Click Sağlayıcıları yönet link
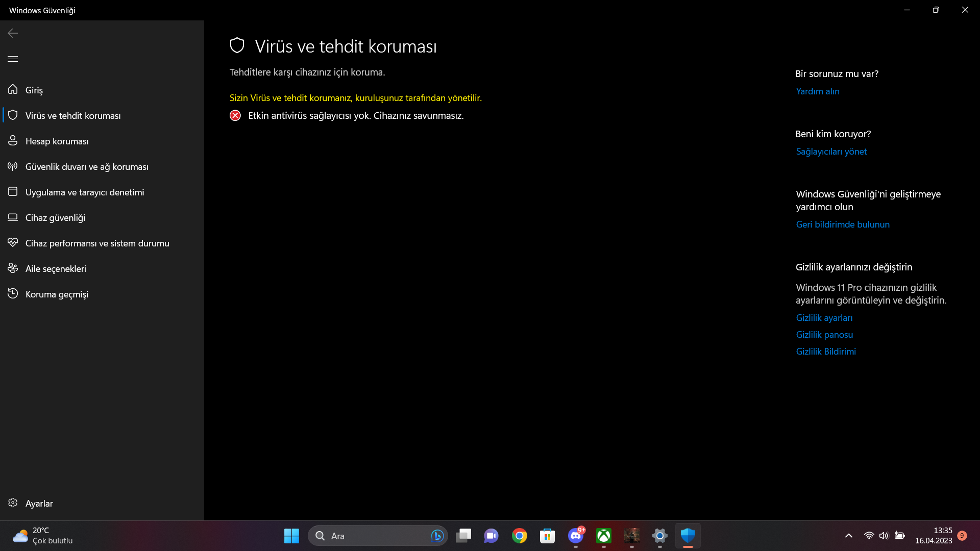The width and height of the screenshot is (980, 551). (x=831, y=152)
